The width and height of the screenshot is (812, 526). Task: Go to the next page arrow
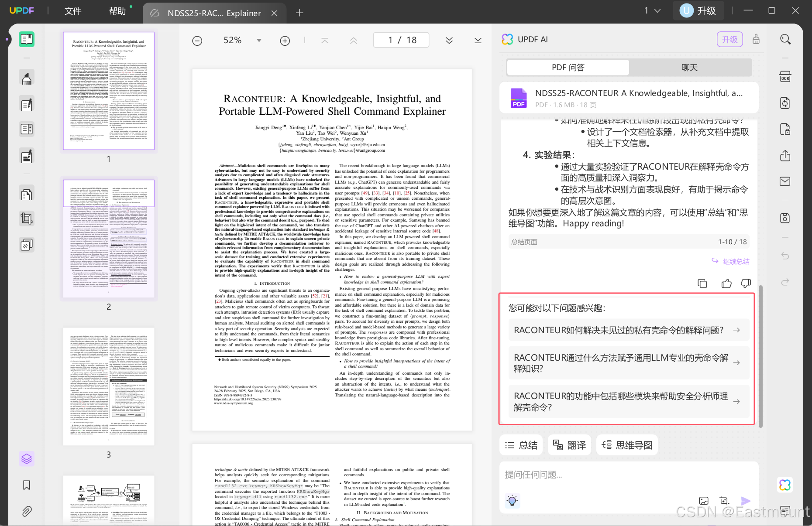point(449,41)
